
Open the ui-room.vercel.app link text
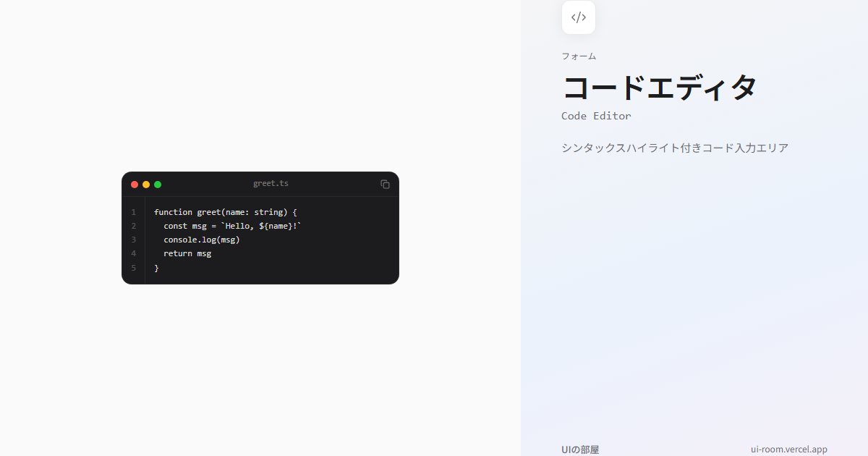pos(789,449)
